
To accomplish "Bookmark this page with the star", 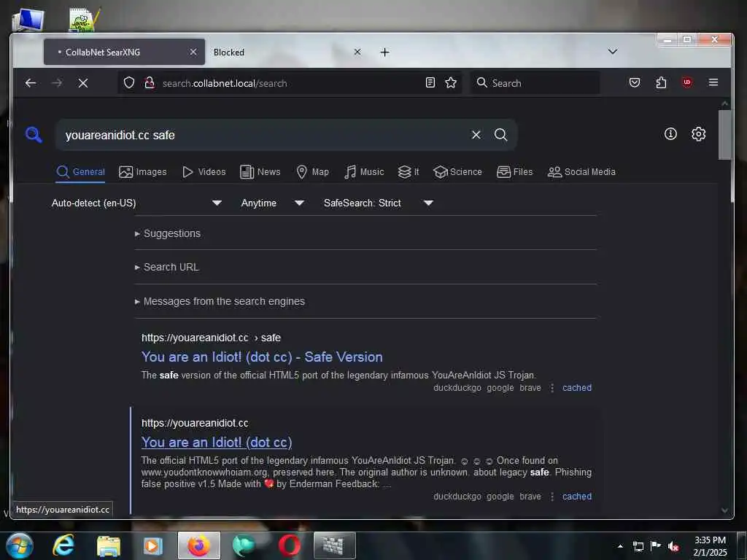I will (451, 83).
